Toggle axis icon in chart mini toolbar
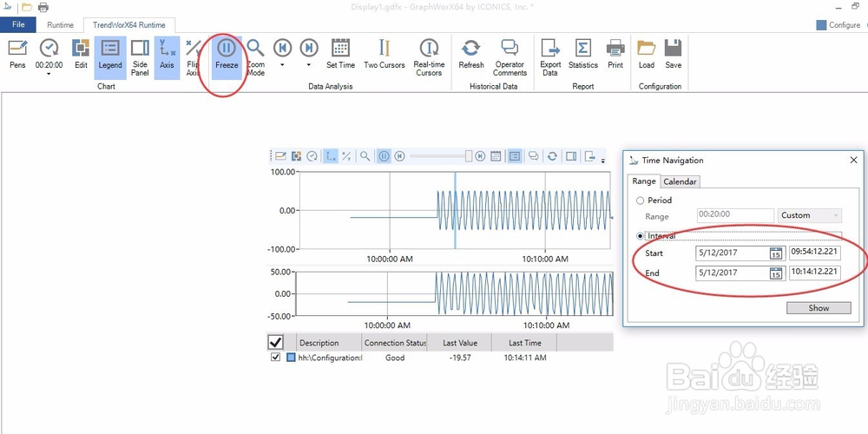The width and height of the screenshot is (868, 434). tap(331, 156)
